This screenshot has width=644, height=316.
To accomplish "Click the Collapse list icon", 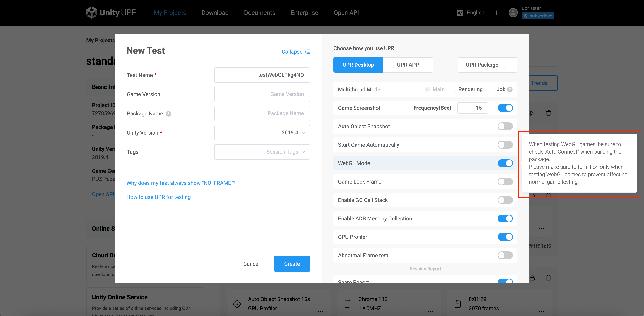I will point(308,52).
